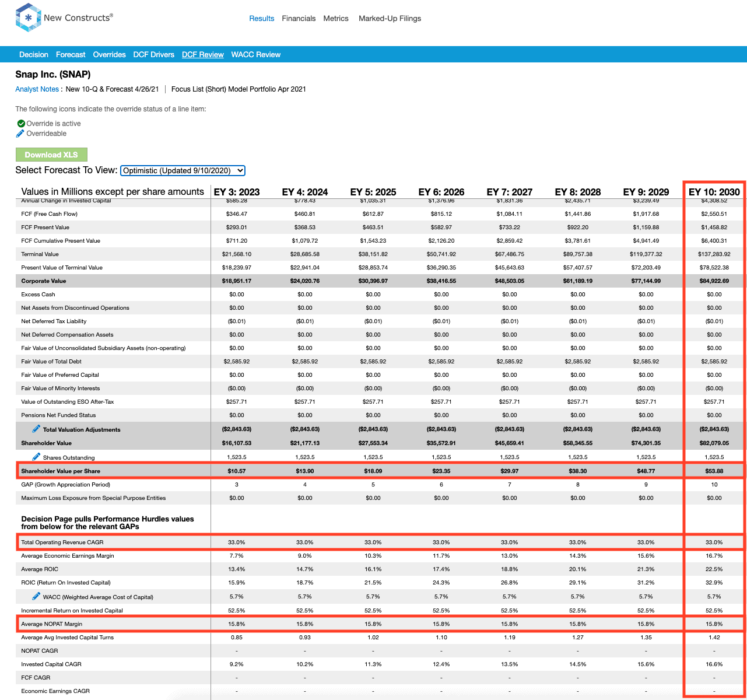
Task: Click the Fair Value of Total Debt label
Action: pos(55,361)
